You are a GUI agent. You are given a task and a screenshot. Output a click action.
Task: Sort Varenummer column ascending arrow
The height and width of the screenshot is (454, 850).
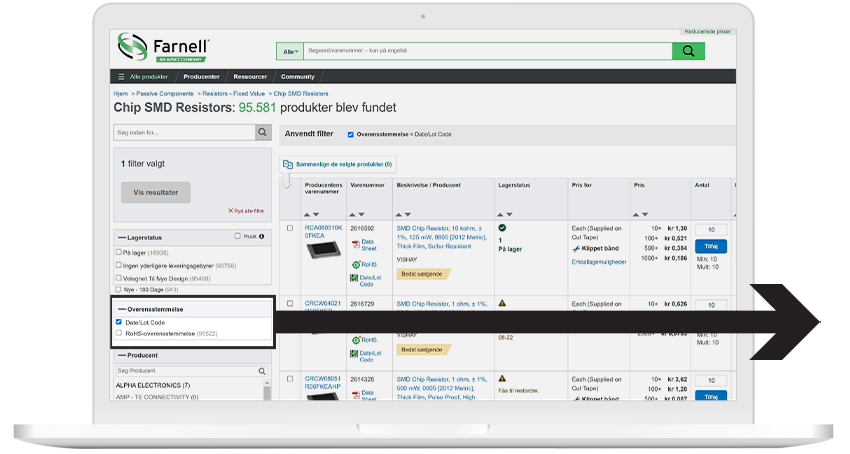point(353,215)
